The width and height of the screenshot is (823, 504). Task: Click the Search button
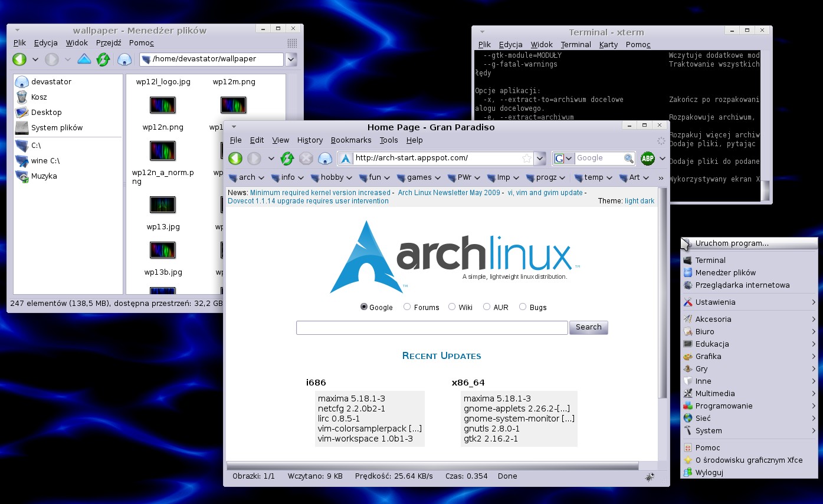(x=588, y=327)
